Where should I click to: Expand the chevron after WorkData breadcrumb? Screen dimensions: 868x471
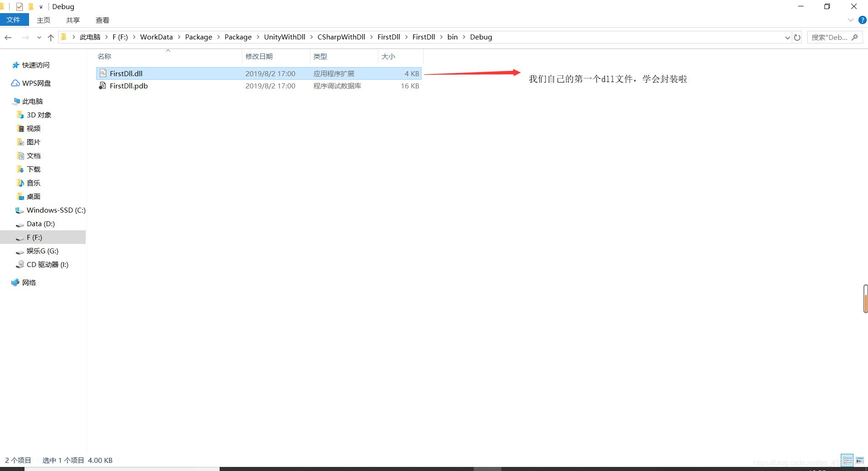[179, 37]
